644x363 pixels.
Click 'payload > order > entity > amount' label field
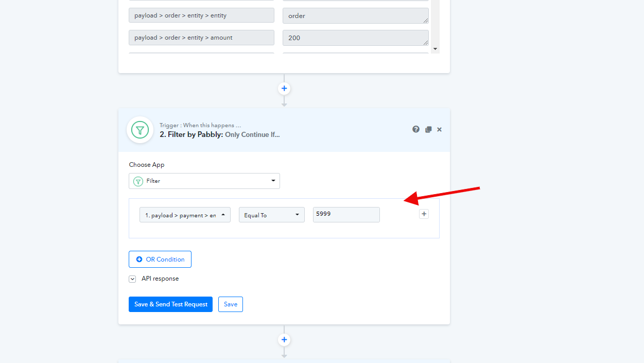[201, 37]
